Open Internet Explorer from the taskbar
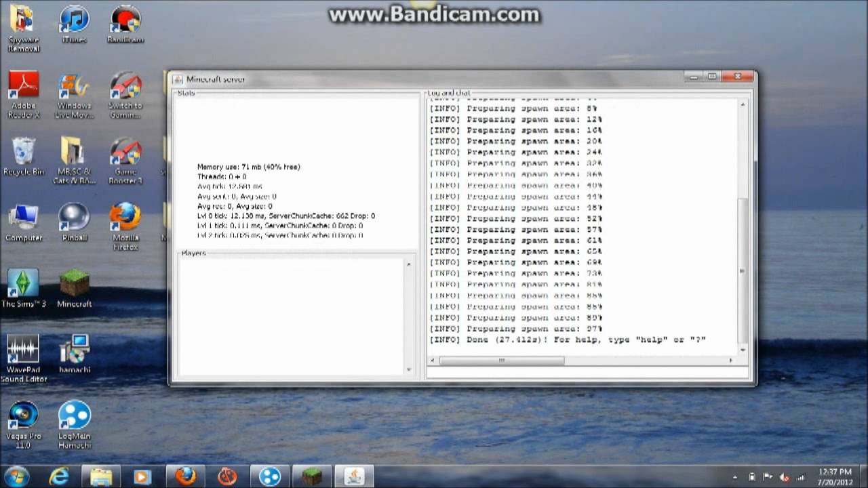Viewport: 868px width, 488px height. tap(59, 476)
